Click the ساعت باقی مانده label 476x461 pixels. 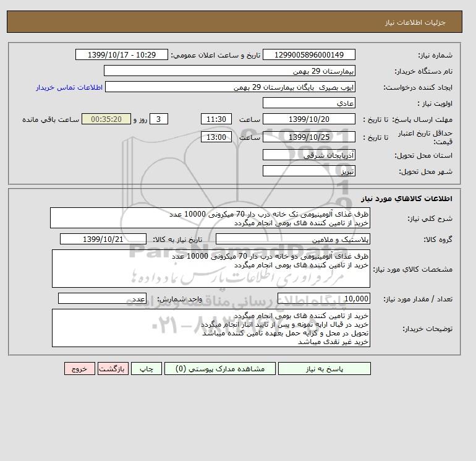pyautogui.click(x=51, y=119)
